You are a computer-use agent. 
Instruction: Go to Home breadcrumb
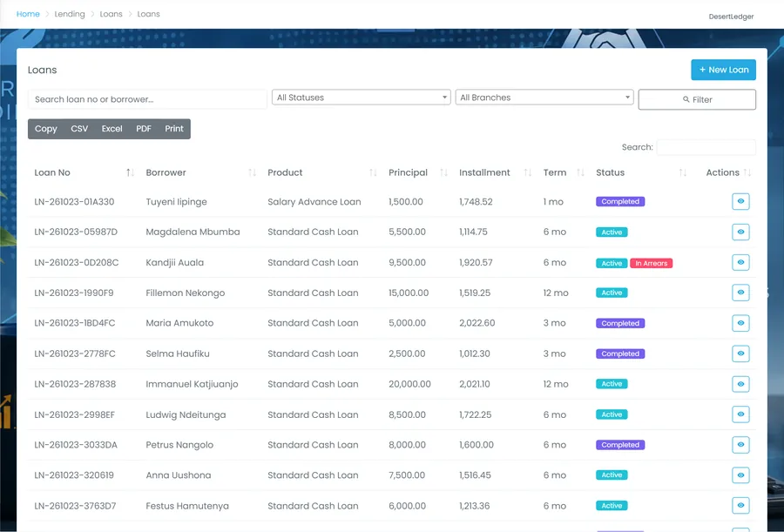28,14
